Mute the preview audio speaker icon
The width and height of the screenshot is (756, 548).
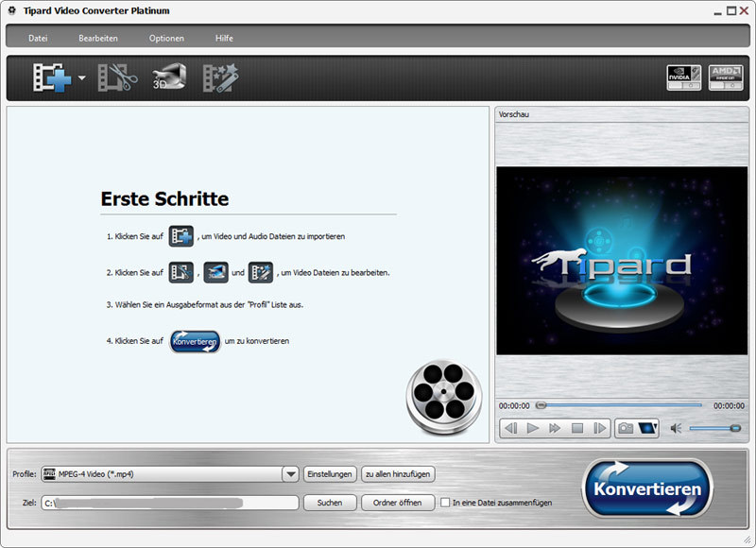pyautogui.click(x=676, y=428)
